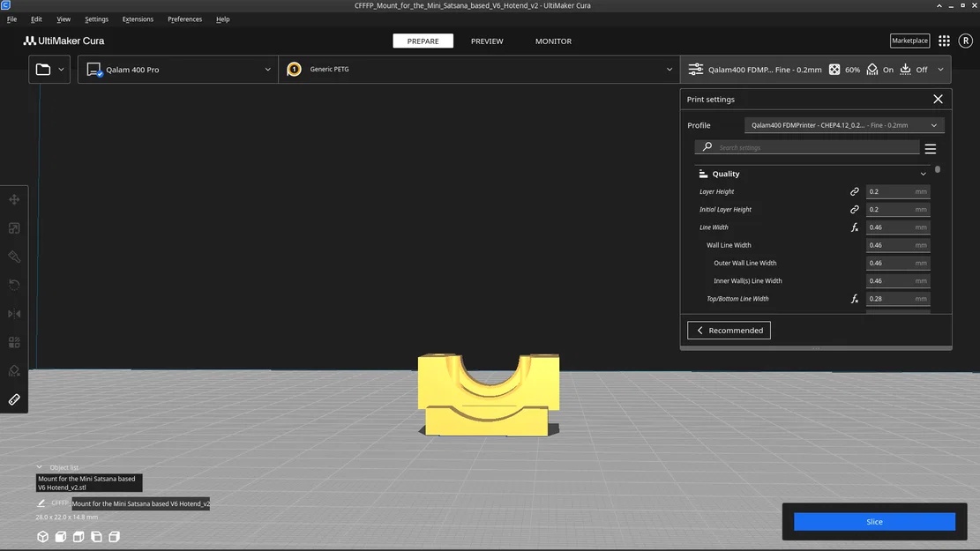Image resolution: width=980 pixels, height=551 pixels.
Task: Click the Slice button
Action: coord(874,522)
